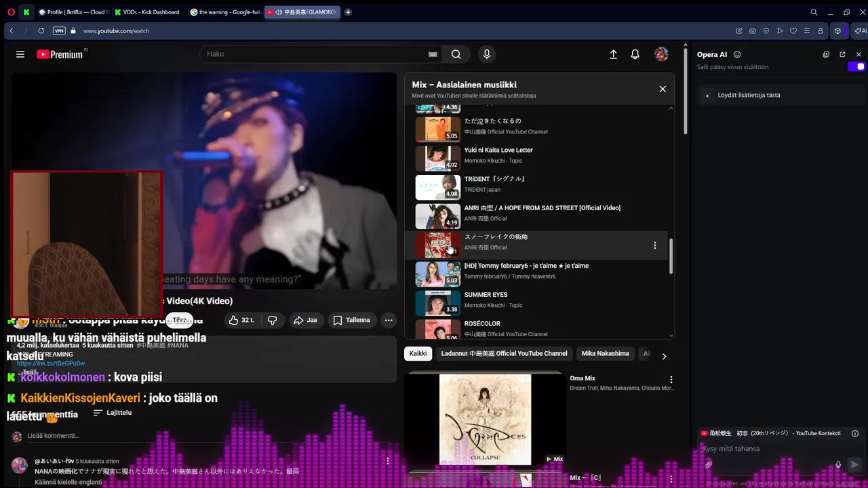Select the Kaikki filter chip
The height and width of the screenshot is (488, 868).
point(418,353)
